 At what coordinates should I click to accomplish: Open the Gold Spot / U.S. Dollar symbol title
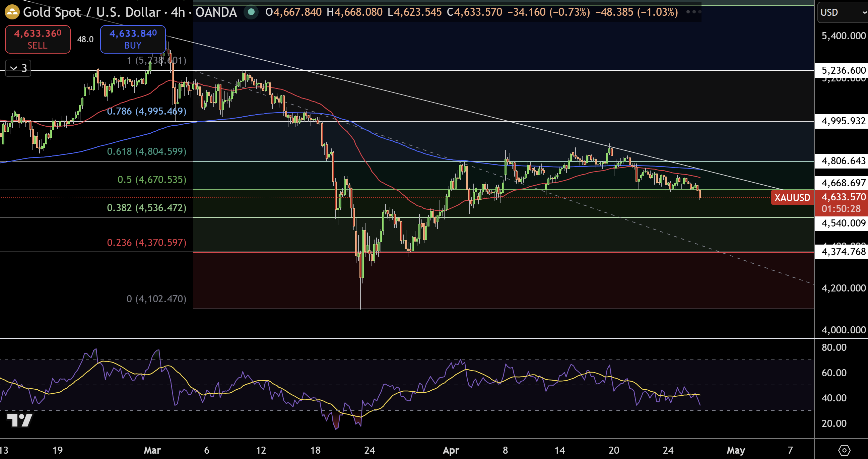point(92,12)
